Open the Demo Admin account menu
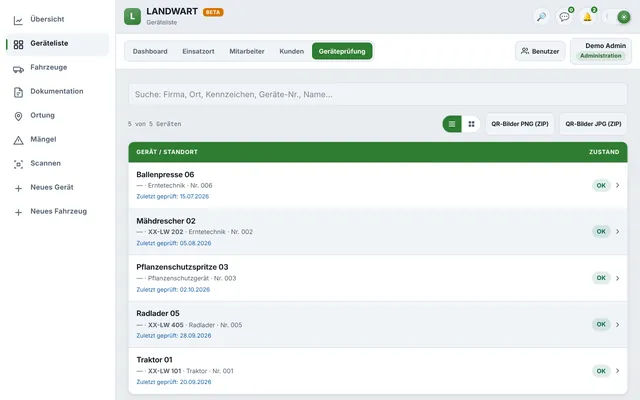Screen dimensions: 640x400 click(601, 51)
